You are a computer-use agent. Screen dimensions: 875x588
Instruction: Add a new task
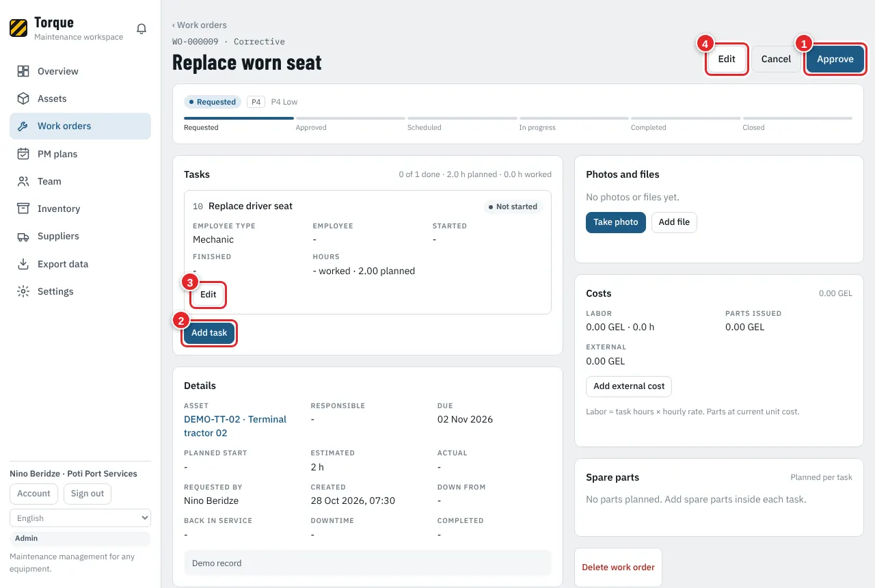click(x=209, y=333)
